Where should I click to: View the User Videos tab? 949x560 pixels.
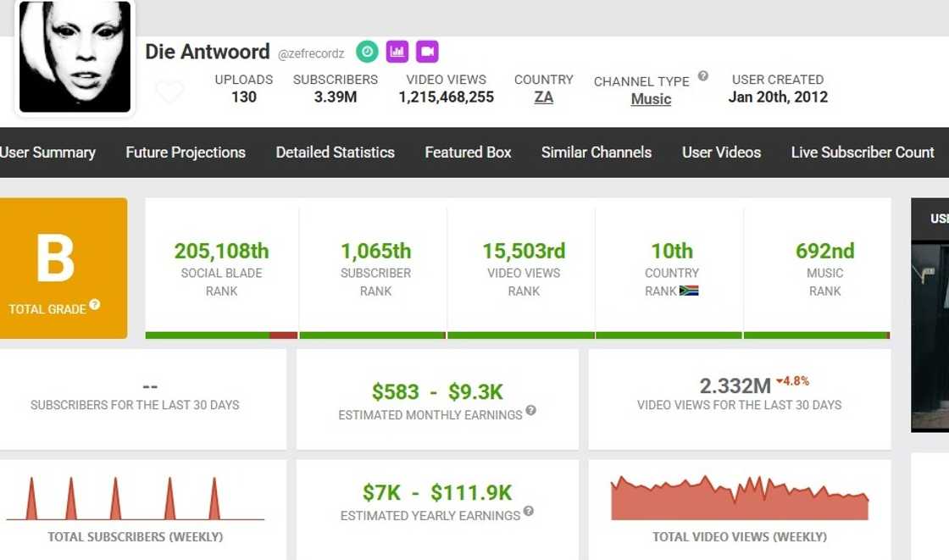(x=721, y=152)
